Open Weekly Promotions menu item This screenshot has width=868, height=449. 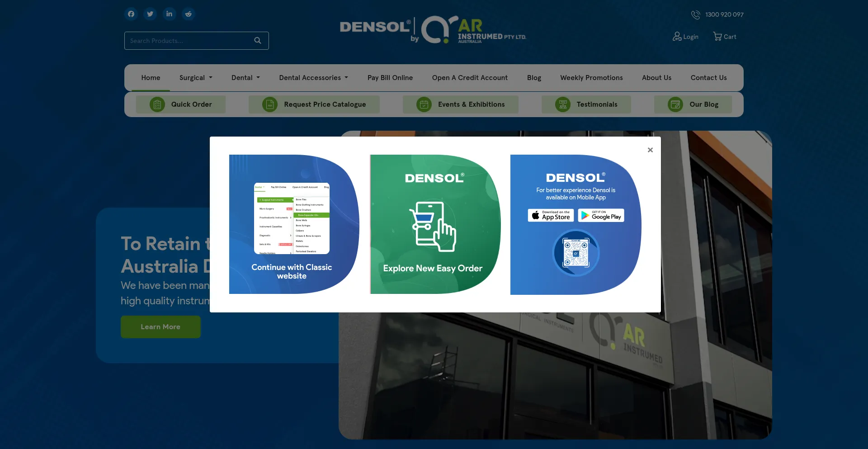(591, 78)
